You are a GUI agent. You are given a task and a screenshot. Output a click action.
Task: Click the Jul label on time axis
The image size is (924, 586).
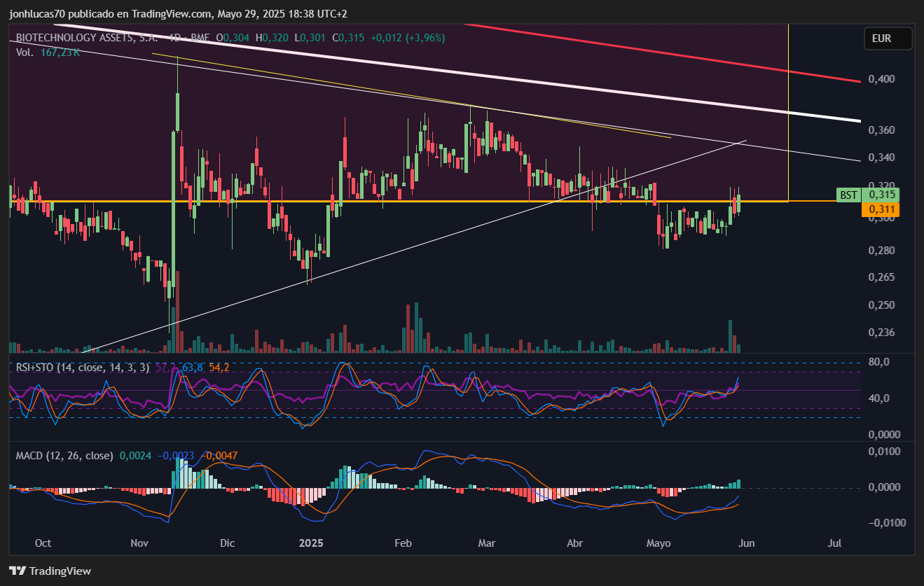(x=834, y=543)
